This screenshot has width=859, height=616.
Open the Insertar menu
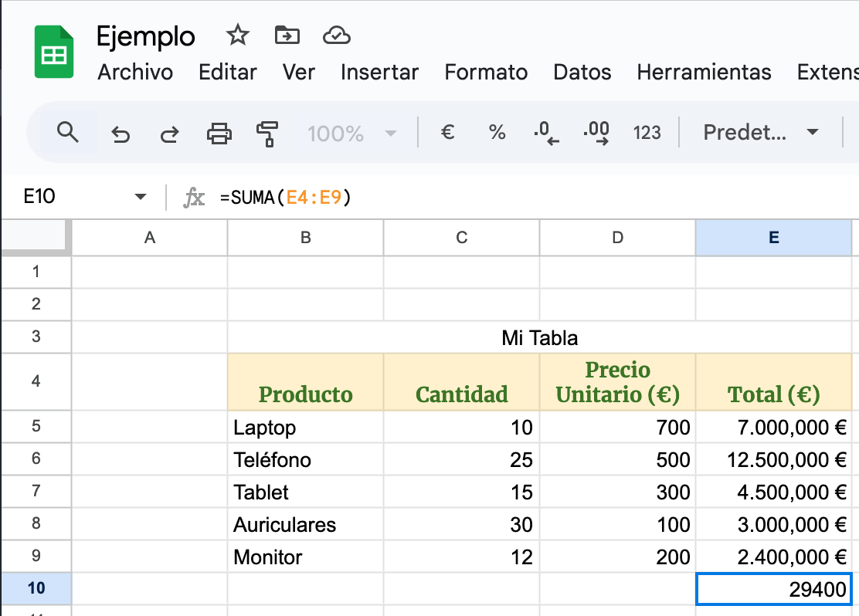pos(379,73)
